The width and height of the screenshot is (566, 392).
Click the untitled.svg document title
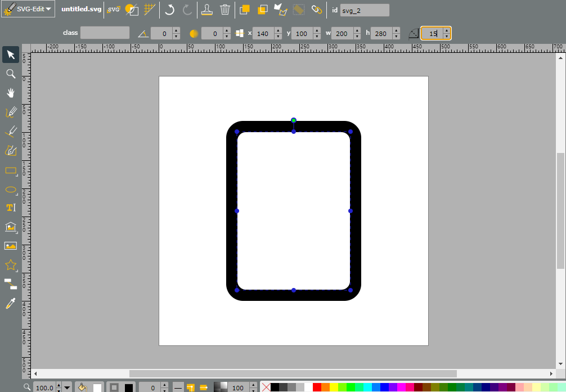[81, 9]
